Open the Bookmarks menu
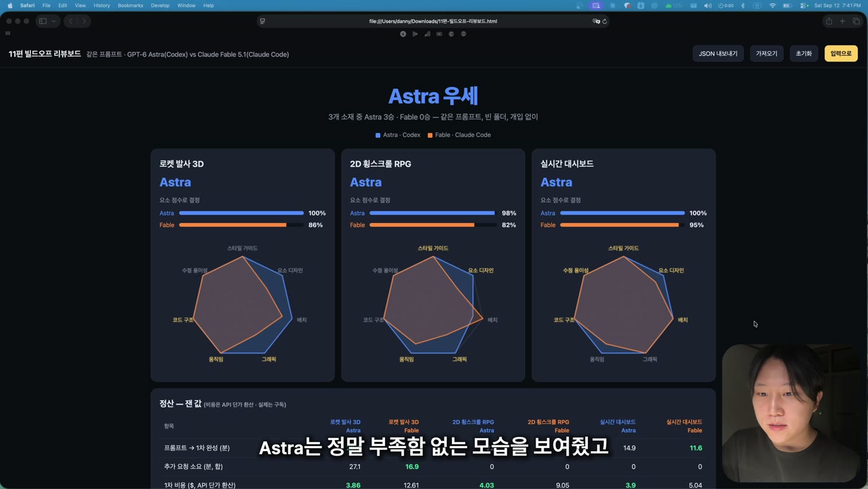Image resolution: width=868 pixels, height=489 pixels. click(130, 6)
